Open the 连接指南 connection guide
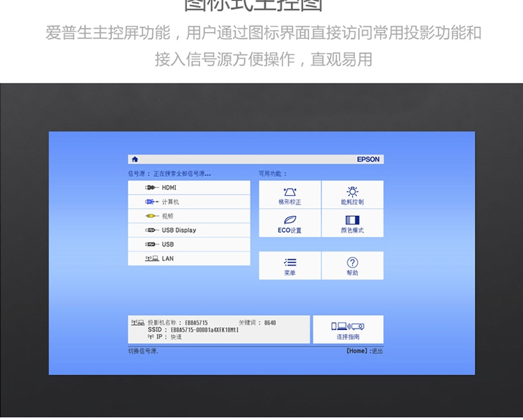The height and width of the screenshot is (420, 523). pyautogui.click(x=348, y=330)
